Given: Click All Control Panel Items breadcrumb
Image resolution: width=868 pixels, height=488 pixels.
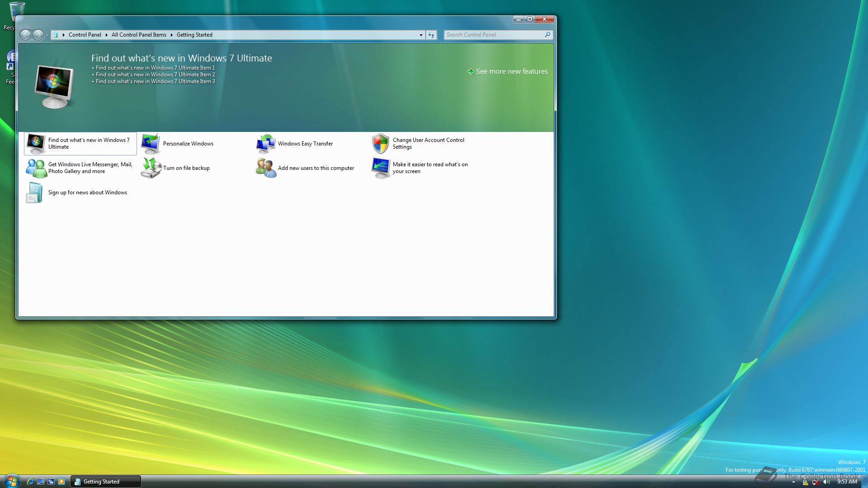Looking at the screenshot, I should 139,35.
